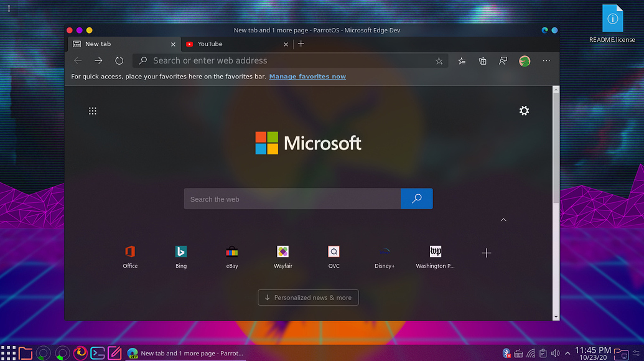Close the YouTube tab
The image size is (644, 361).
click(x=286, y=44)
